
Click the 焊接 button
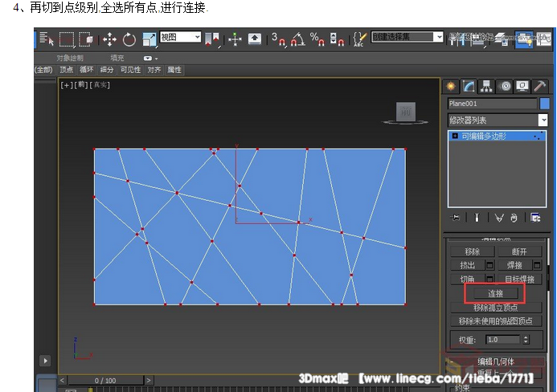point(514,265)
